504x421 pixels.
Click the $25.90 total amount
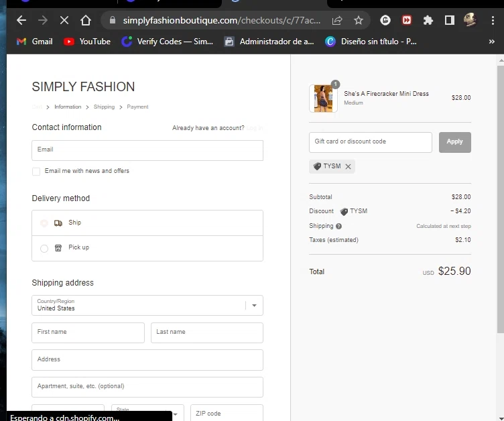(454, 271)
